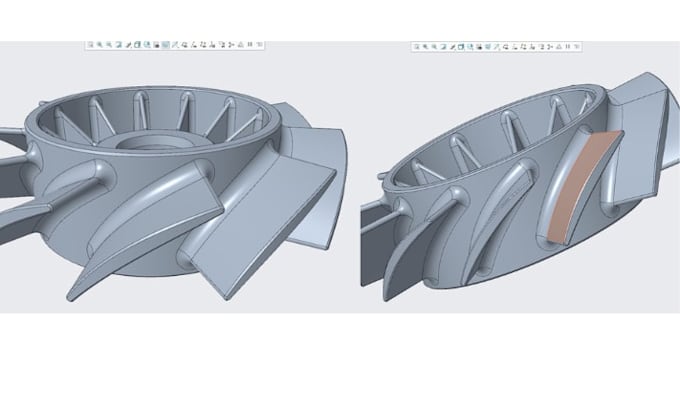680x411 pixels.
Task: Click Repaint icon in left viewport toolbar
Action: [x=119, y=45]
